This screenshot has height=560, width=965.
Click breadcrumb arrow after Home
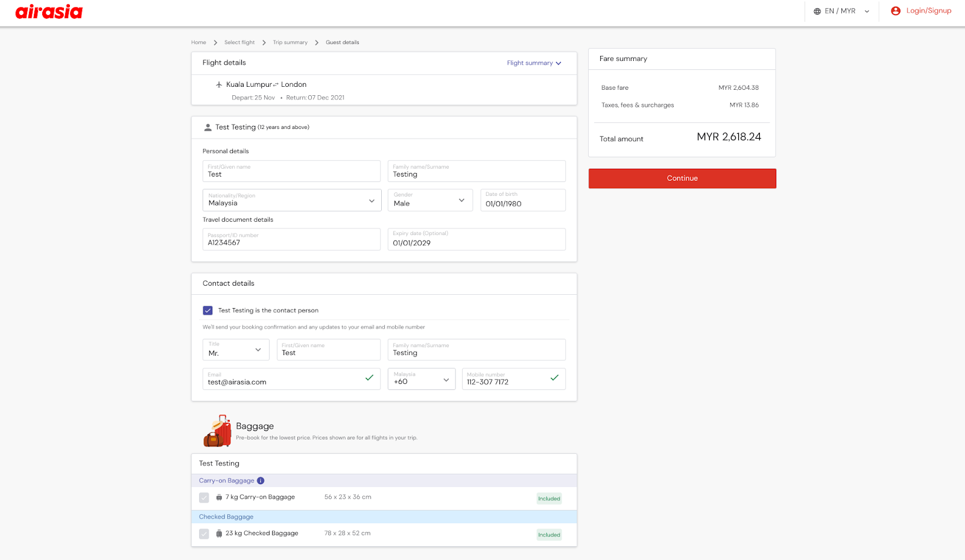(215, 43)
